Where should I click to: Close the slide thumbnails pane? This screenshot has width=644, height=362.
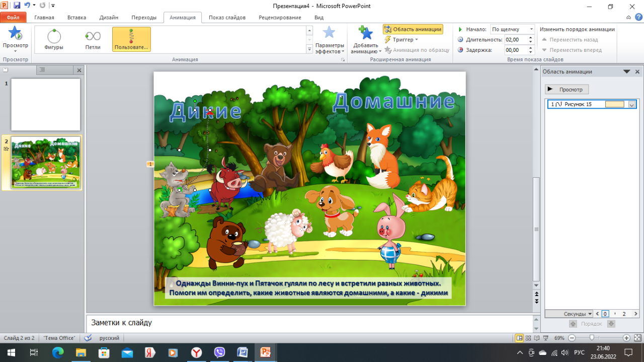tap(79, 70)
